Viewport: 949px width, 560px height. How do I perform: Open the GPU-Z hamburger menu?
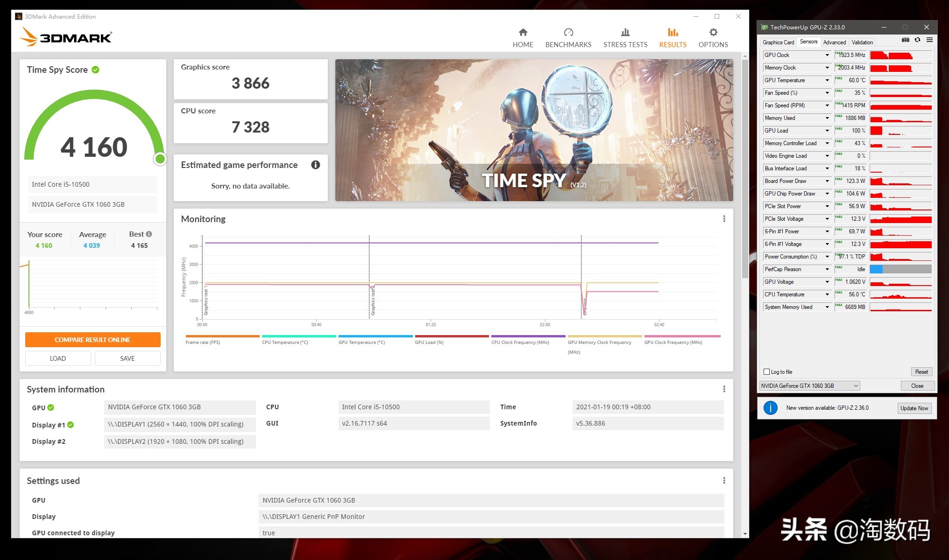930,40
